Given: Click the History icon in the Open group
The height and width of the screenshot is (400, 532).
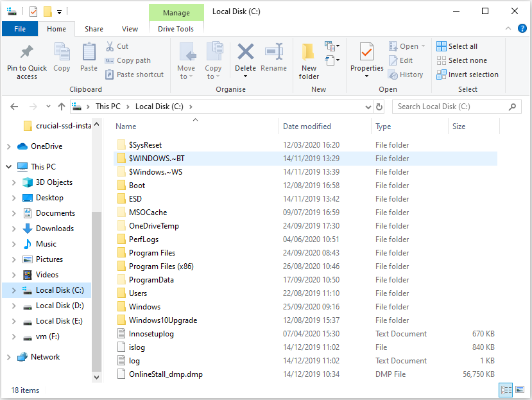Looking at the screenshot, I should [x=406, y=74].
